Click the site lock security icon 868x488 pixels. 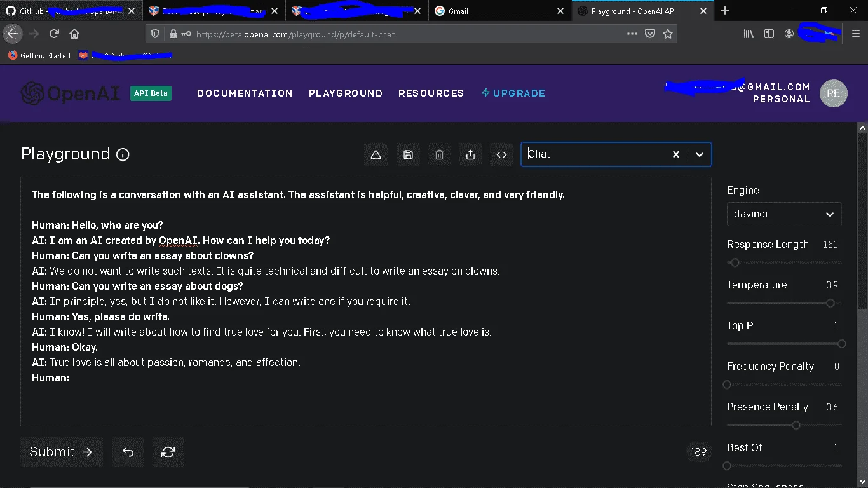(172, 34)
